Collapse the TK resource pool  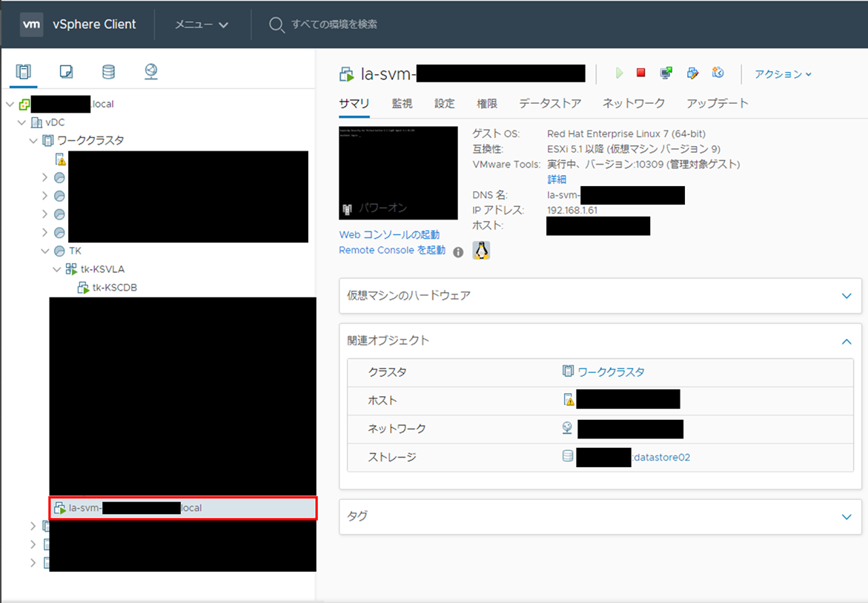coord(44,251)
